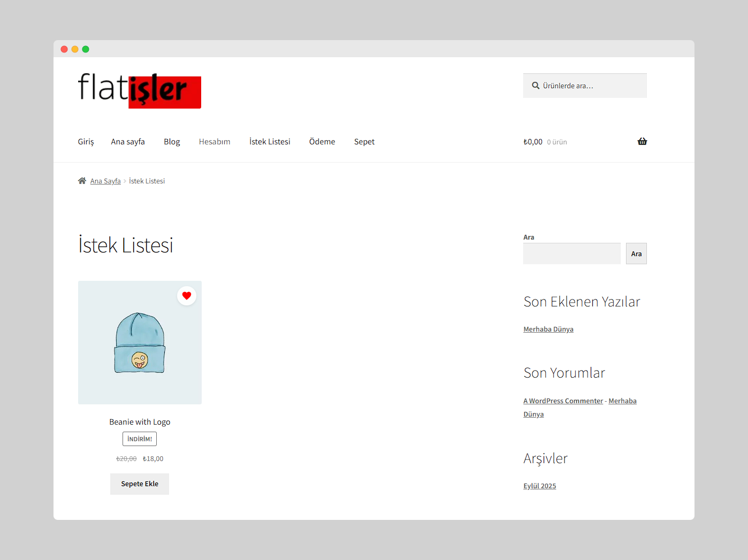Viewport: 748px width, 560px height.
Task: Open Sepet from the top menu
Action: coord(364,141)
